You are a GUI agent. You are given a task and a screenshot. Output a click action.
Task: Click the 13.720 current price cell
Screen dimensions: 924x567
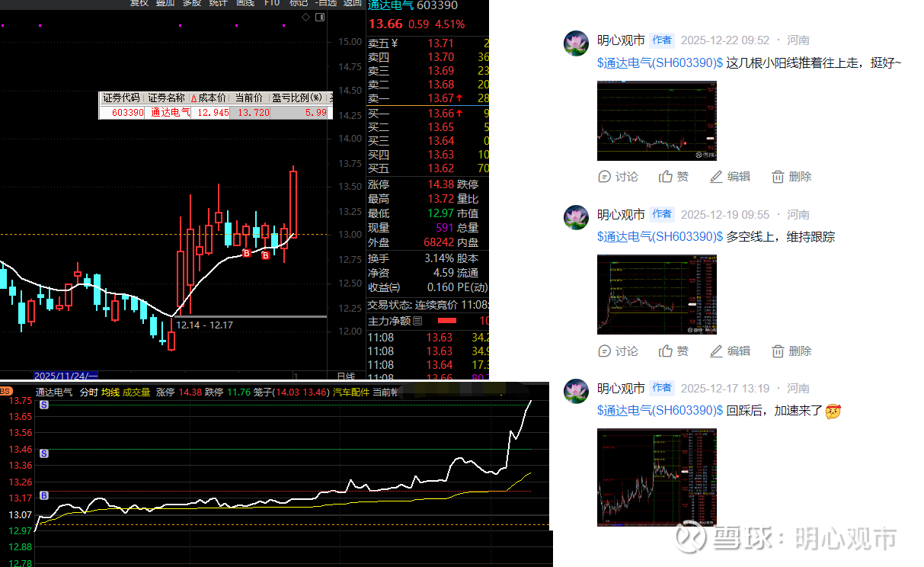pos(250,112)
